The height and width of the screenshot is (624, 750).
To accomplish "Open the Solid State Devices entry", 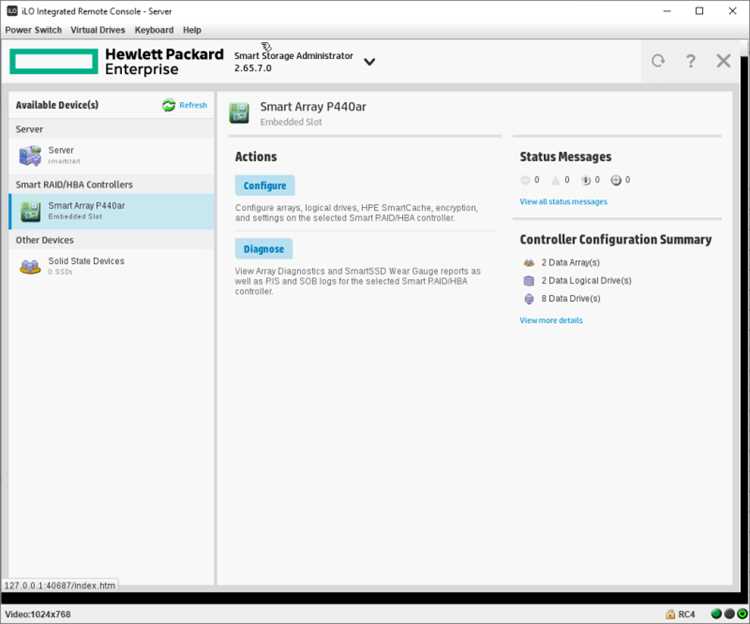I will 111,266.
